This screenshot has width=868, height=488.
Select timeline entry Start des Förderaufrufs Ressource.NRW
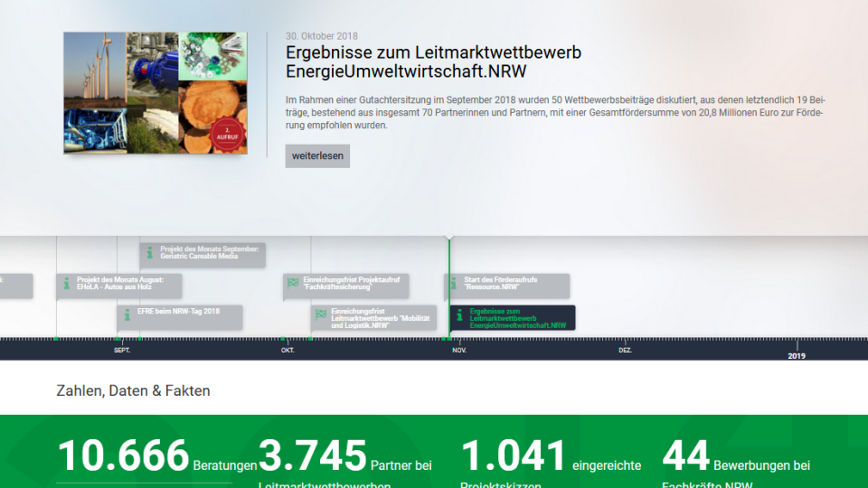point(506,286)
